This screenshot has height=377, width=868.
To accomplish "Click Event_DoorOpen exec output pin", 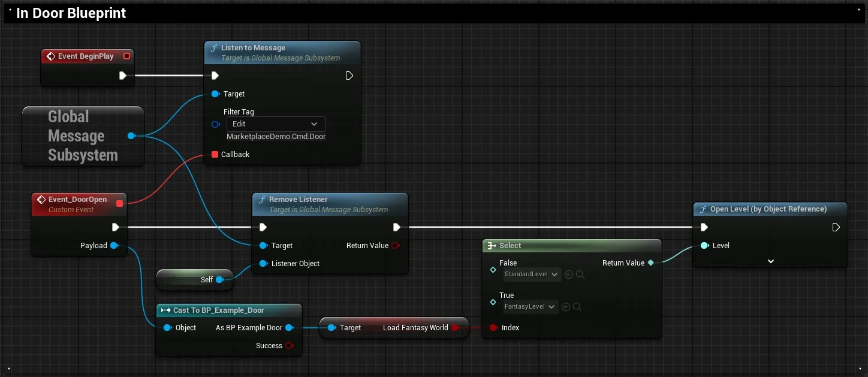I will (x=115, y=227).
